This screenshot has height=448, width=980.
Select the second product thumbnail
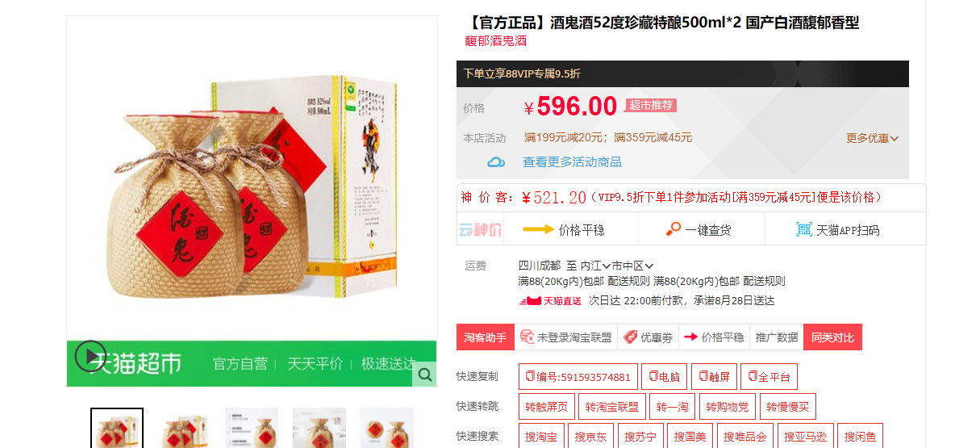click(x=185, y=428)
